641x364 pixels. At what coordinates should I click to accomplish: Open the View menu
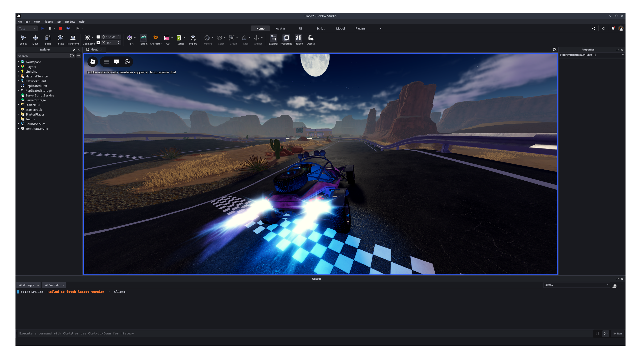[37, 22]
